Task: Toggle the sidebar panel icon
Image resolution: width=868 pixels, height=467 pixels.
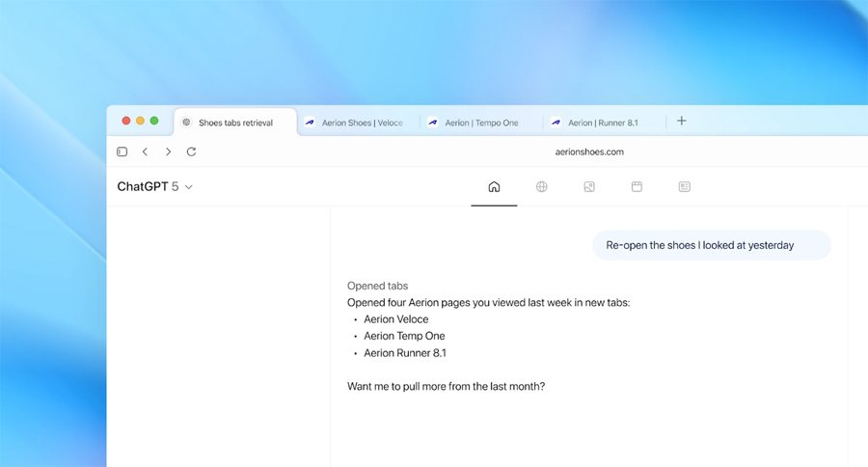Action: point(122,151)
